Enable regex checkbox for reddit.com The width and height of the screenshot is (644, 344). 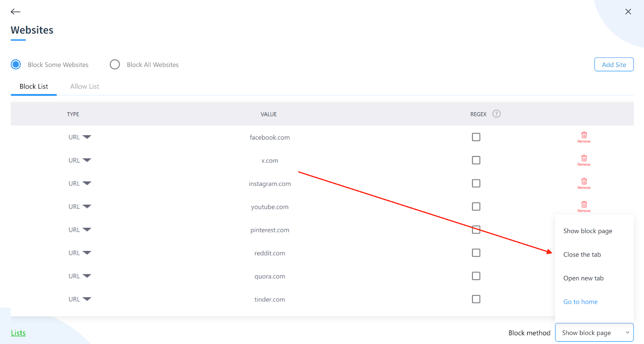tap(476, 253)
